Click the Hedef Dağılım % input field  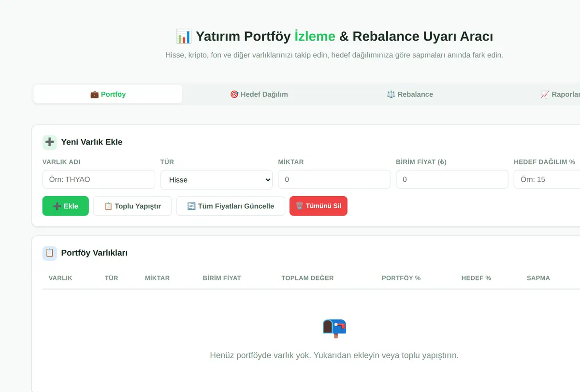[547, 179]
